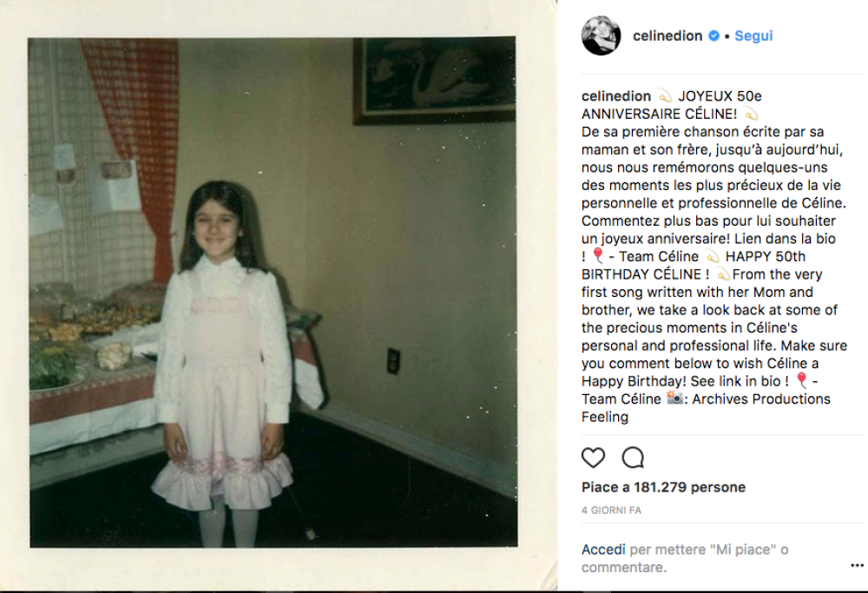View who liked: Piace a 181.279 persone
868x593 pixels.
(663, 487)
